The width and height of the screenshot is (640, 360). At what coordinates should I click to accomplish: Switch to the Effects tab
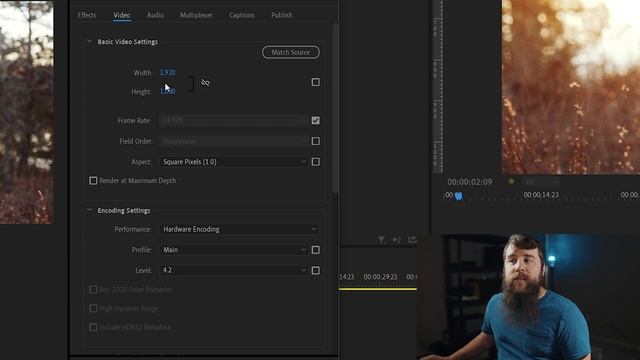tap(87, 15)
